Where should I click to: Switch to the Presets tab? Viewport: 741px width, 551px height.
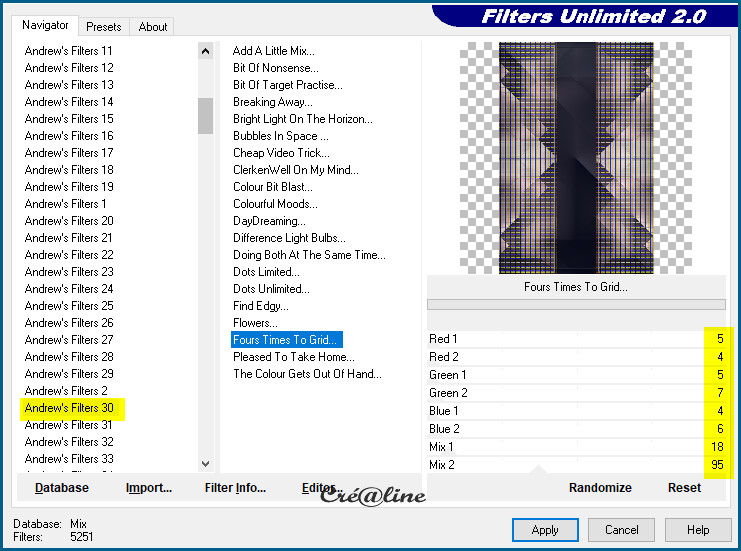pyautogui.click(x=104, y=27)
